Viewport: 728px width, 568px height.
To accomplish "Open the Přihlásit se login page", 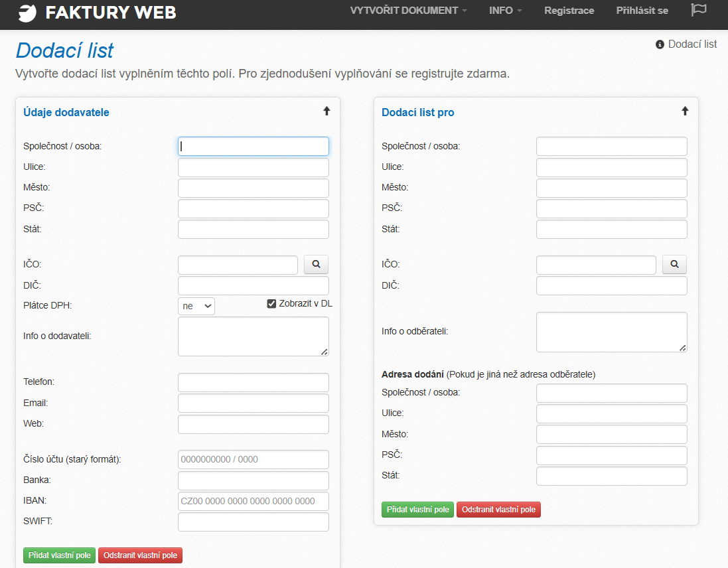I will click(642, 11).
